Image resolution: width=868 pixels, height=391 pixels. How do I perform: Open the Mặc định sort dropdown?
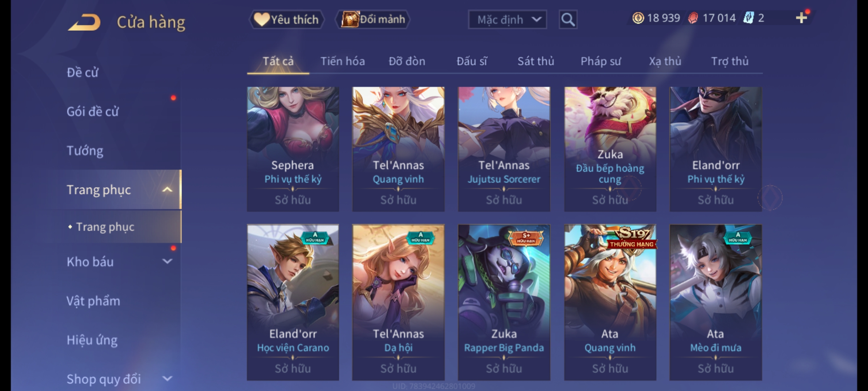(x=507, y=20)
